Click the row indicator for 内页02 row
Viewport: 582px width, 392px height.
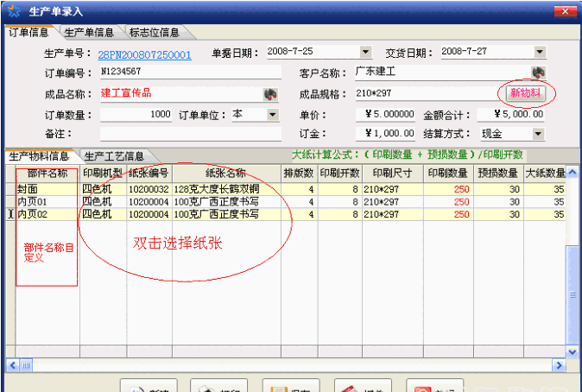point(10,214)
